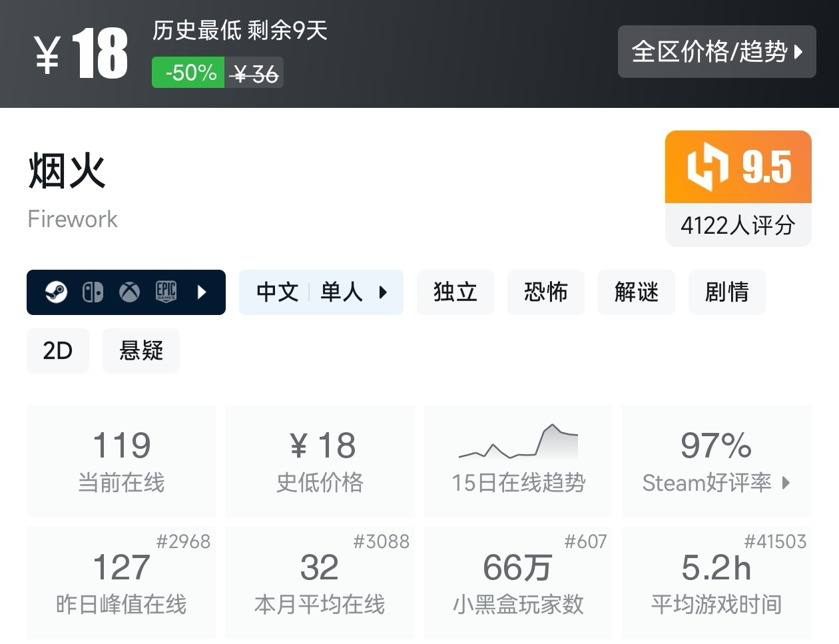839x644 pixels.
Task: Click the Nintendo Switch platform icon
Action: coord(93,292)
